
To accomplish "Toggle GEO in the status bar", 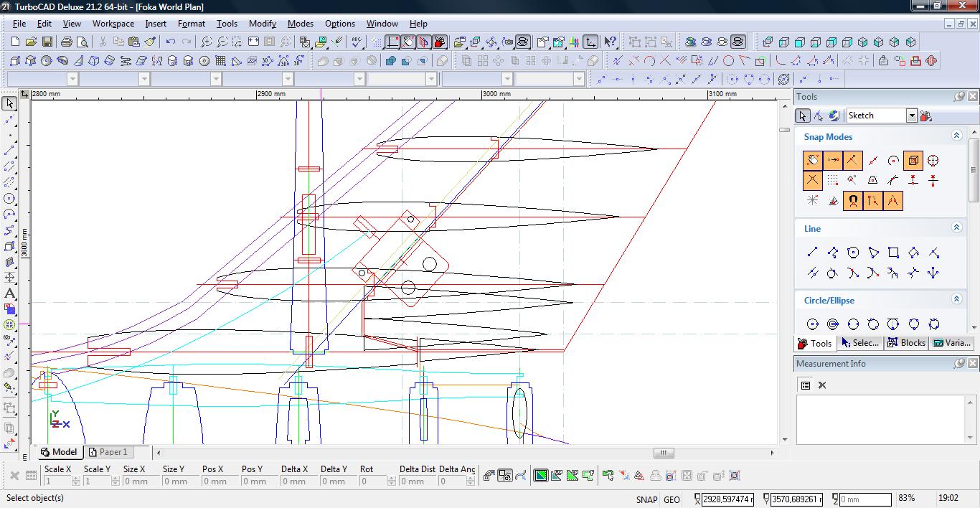I will (x=672, y=499).
